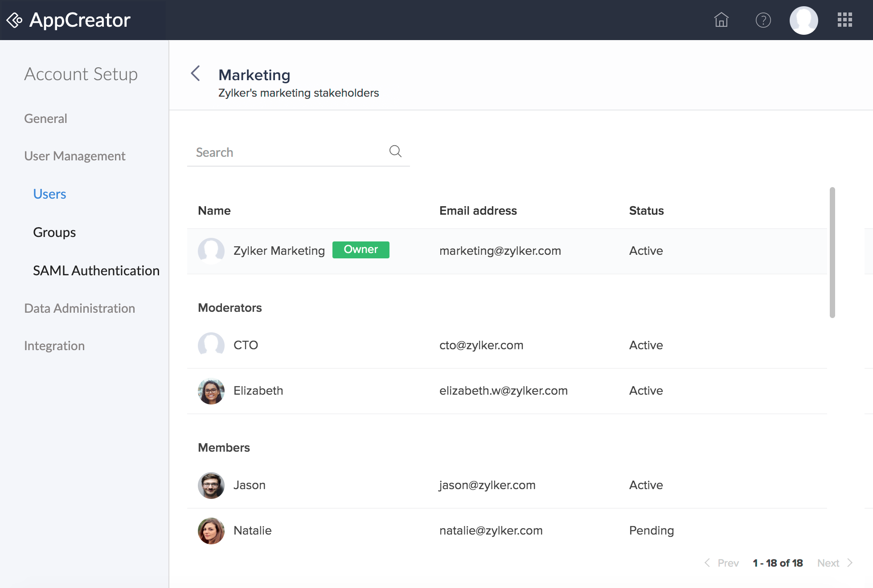
Task: Open the home icon in top bar
Action: [721, 20]
